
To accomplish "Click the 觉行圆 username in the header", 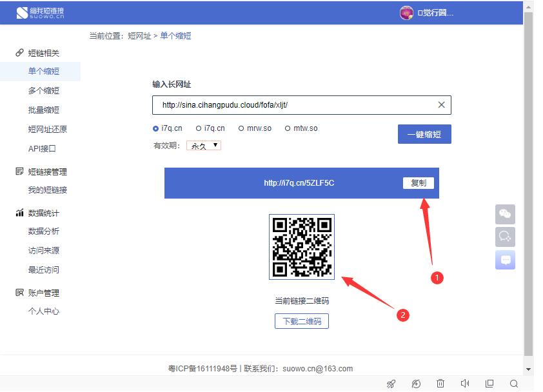I will (x=436, y=13).
